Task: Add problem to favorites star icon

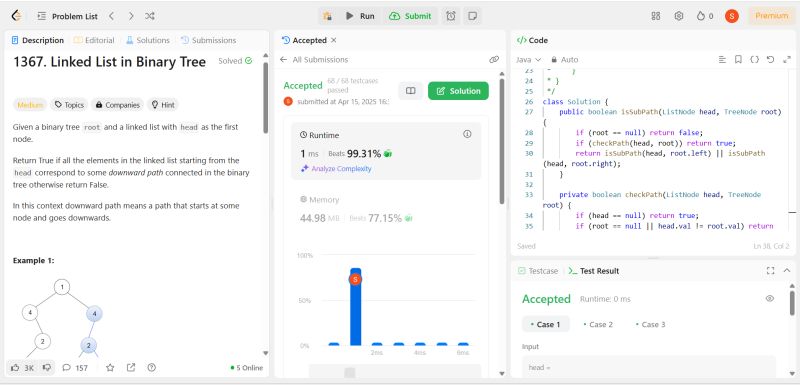Action: pos(110,367)
